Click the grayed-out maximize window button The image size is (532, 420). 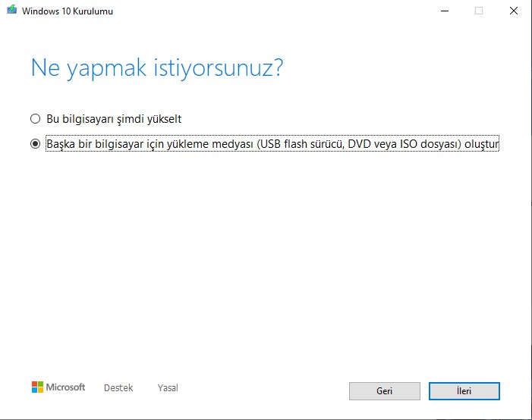479,11
